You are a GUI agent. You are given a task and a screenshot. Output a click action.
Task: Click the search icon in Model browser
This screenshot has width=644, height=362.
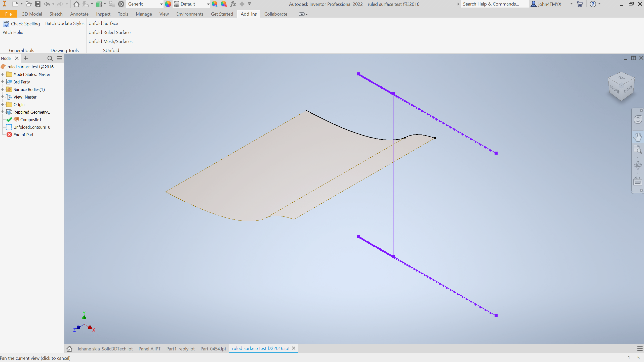coord(50,58)
